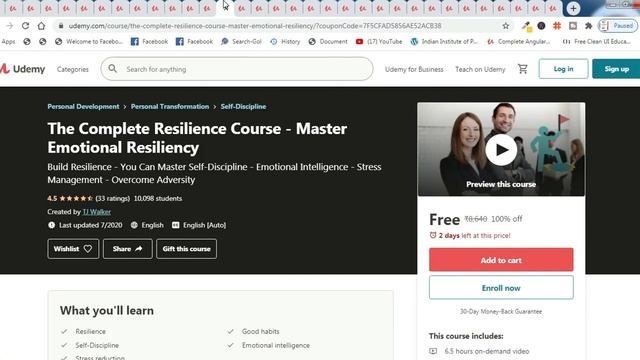Open Udemy for Business link
This screenshot has width=640, height=360.
414,69
